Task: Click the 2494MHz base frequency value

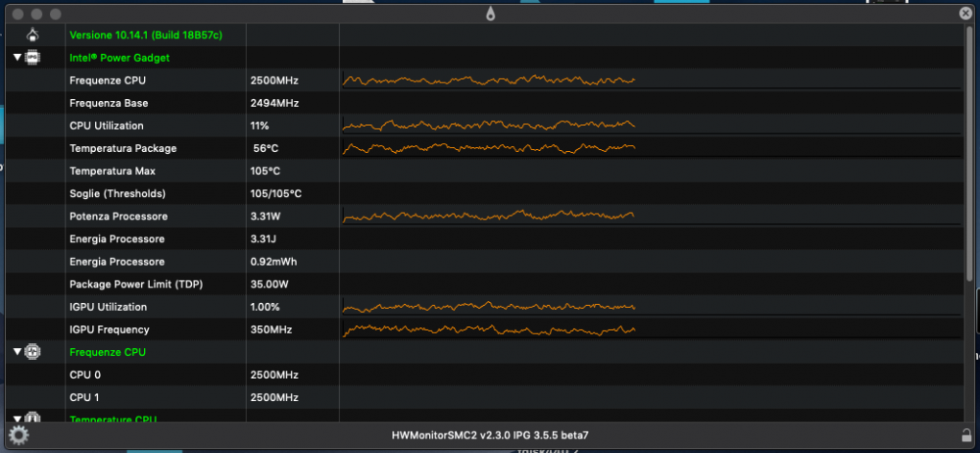Action: [x=274, y=103]
